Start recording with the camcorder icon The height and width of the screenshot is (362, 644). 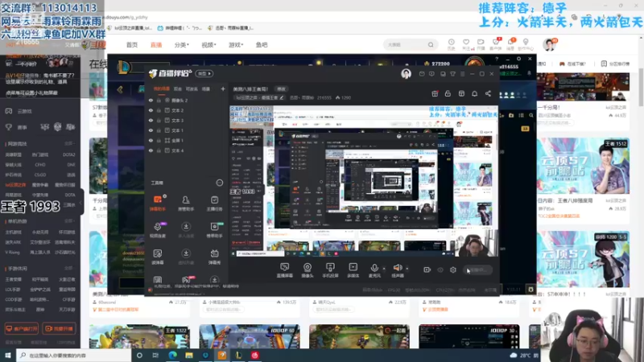[427, 270]
